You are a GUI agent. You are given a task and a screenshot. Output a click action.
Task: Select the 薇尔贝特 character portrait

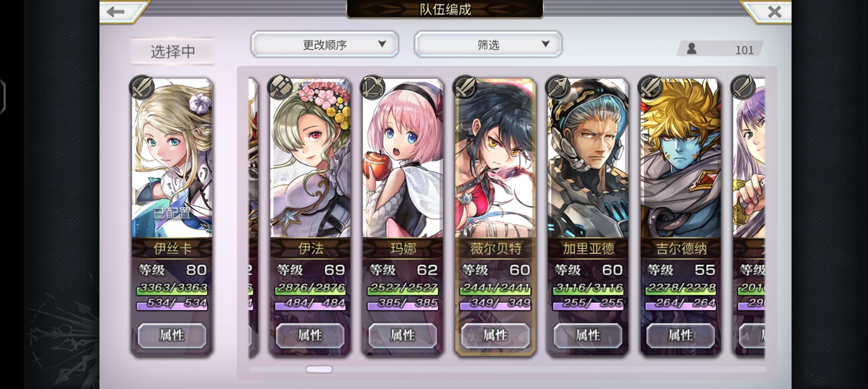[495, 158]
